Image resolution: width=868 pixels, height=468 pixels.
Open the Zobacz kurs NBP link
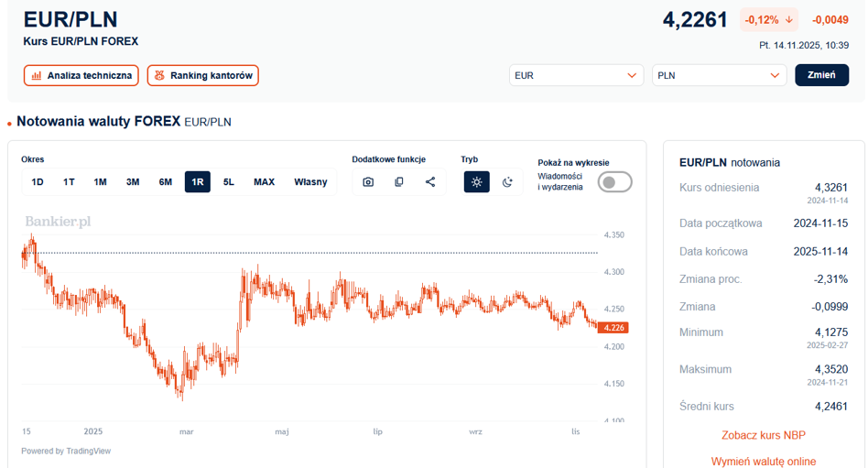point(763,435)
